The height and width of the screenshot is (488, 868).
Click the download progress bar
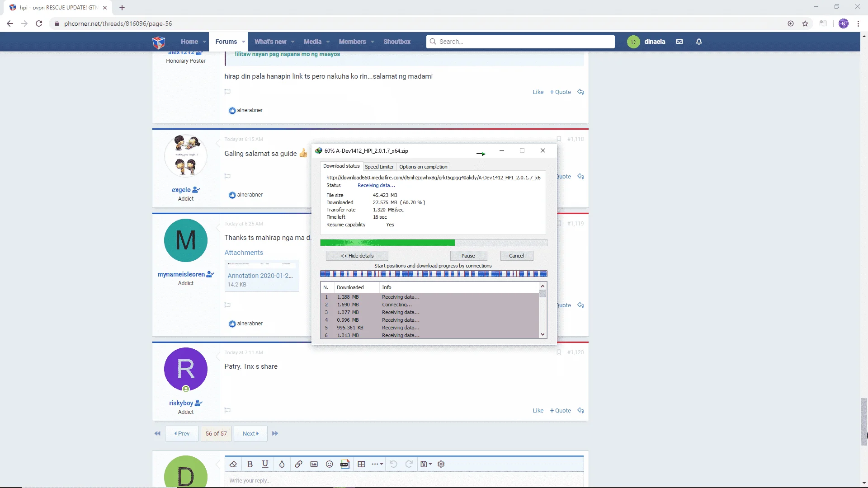click(x=434, y=243)
